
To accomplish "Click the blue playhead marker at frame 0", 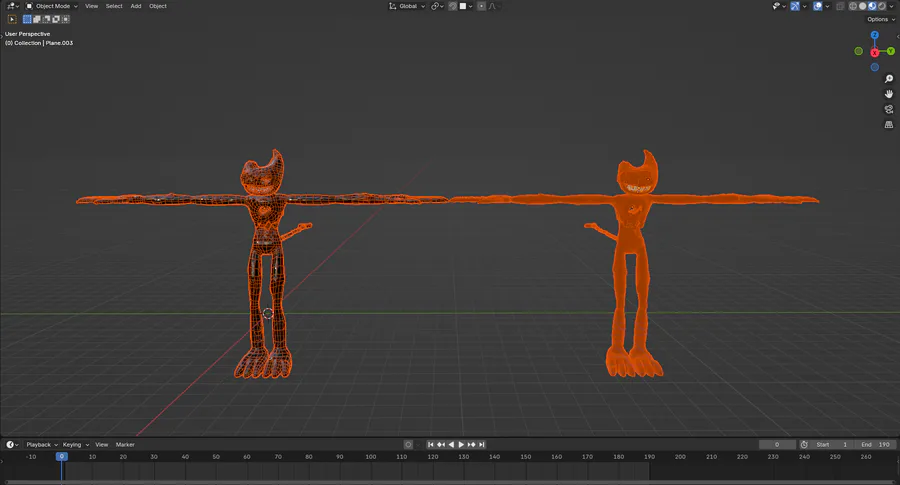I will (x=61, y=456).
